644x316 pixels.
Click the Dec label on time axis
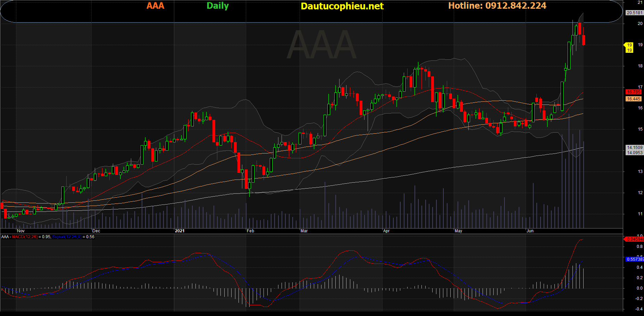pyautogui.click(x=96, y=231)
